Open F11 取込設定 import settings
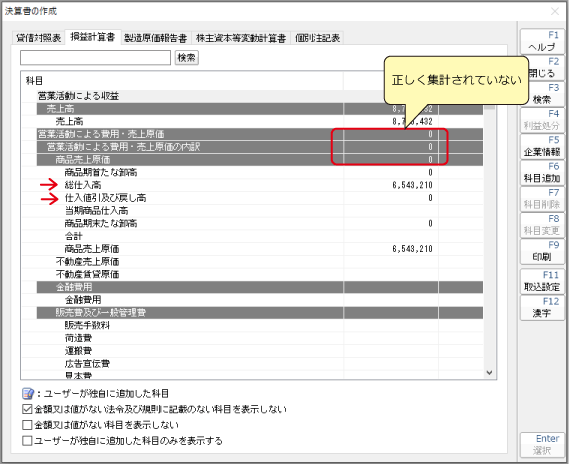This screenshot has width=569, height=464. [x=542, y=281]
